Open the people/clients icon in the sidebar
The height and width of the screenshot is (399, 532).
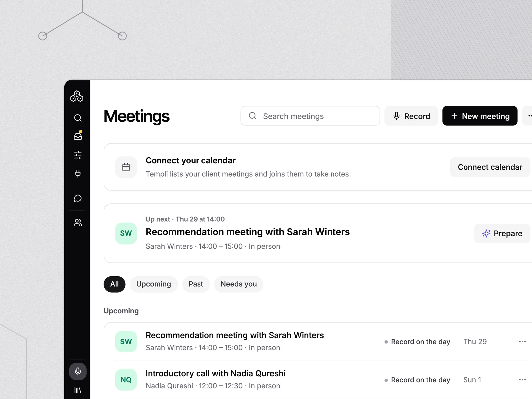coord(78,223)
